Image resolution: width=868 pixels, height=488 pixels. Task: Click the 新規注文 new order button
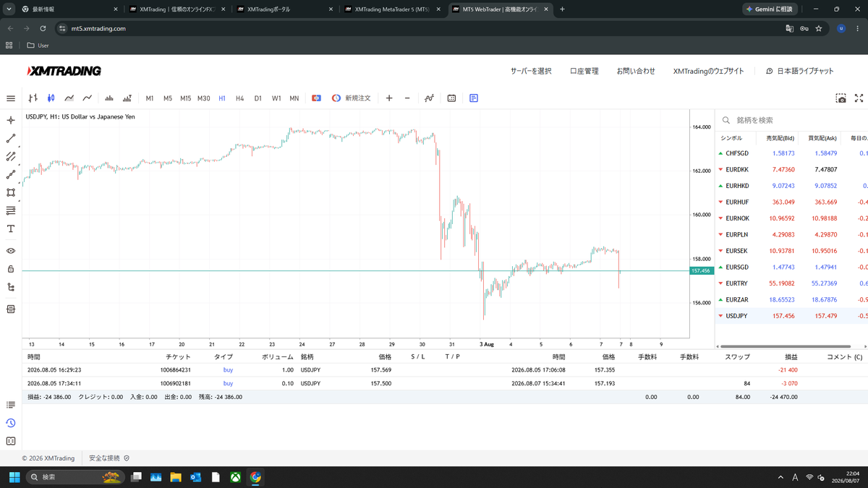[x=351, y=98]
